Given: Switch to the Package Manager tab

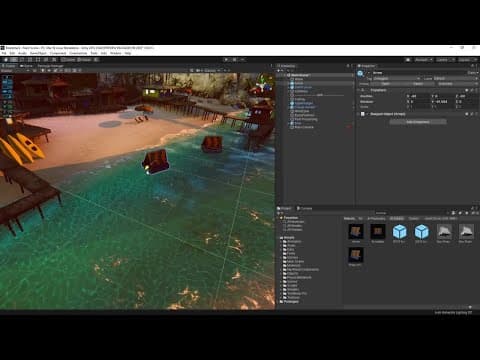Looking at the screenshot, I should coord(50,66).
